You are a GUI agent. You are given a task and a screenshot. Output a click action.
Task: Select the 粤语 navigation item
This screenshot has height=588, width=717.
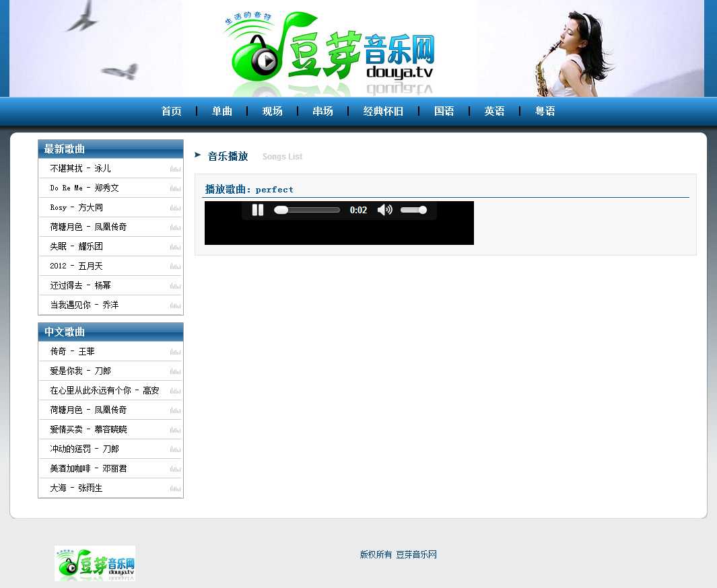pyautogui.click(x=545, y=111)
